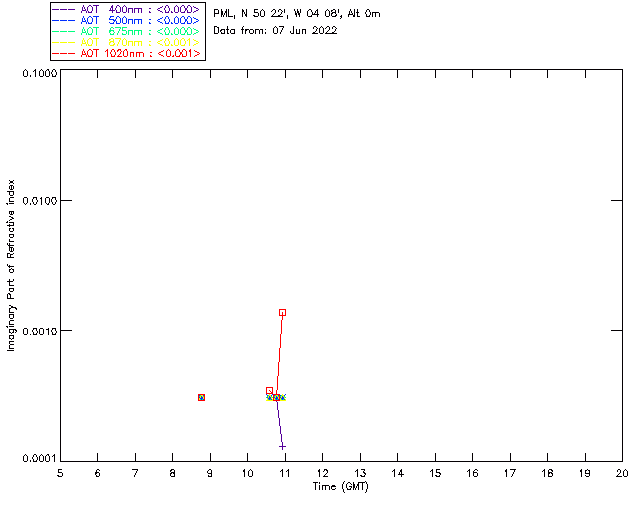The width and height of the screenshot is (640, 512).
Task: Click the purple line segment descending from the cluster
Action: click(280, 423)
